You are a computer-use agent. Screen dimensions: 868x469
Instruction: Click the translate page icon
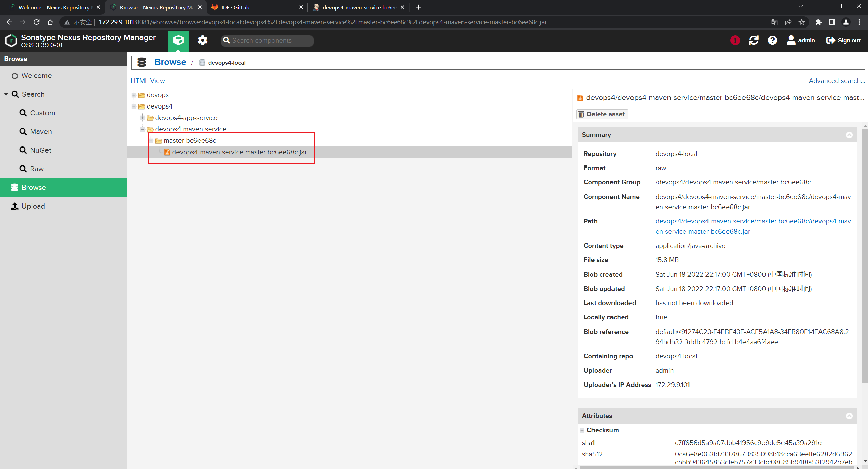point(774,22)
